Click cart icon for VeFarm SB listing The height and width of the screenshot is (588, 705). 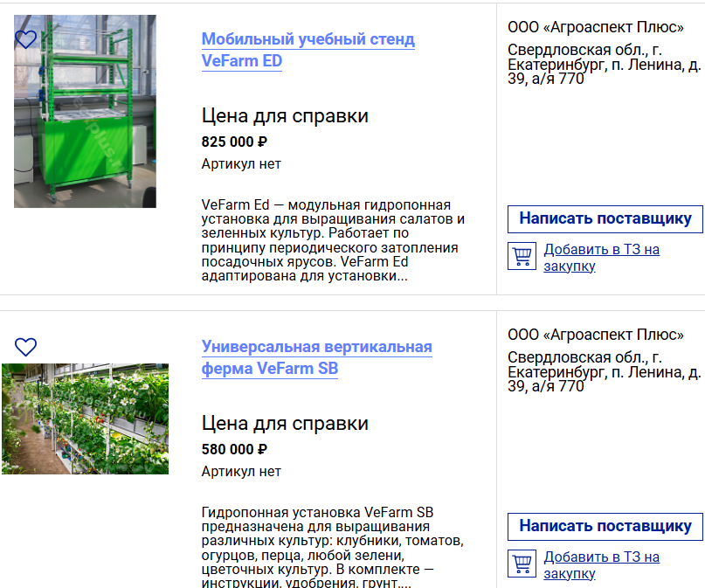[522, 564]
